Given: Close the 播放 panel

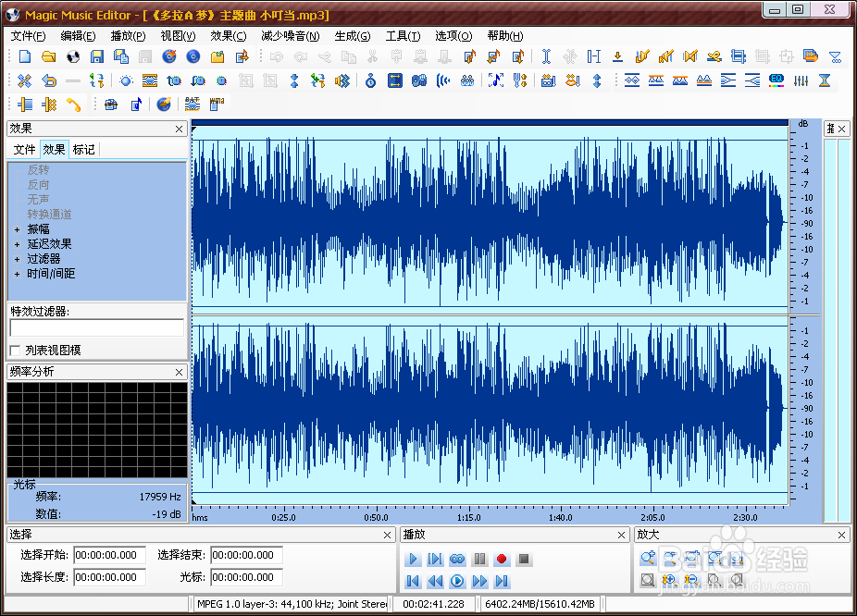Looking at the screenshot, I should pos(621,536).
